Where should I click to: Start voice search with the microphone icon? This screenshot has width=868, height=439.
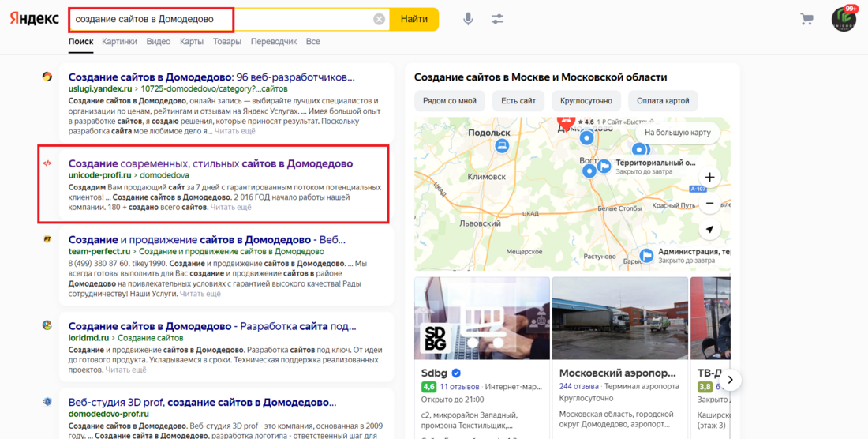pos(468,19)
